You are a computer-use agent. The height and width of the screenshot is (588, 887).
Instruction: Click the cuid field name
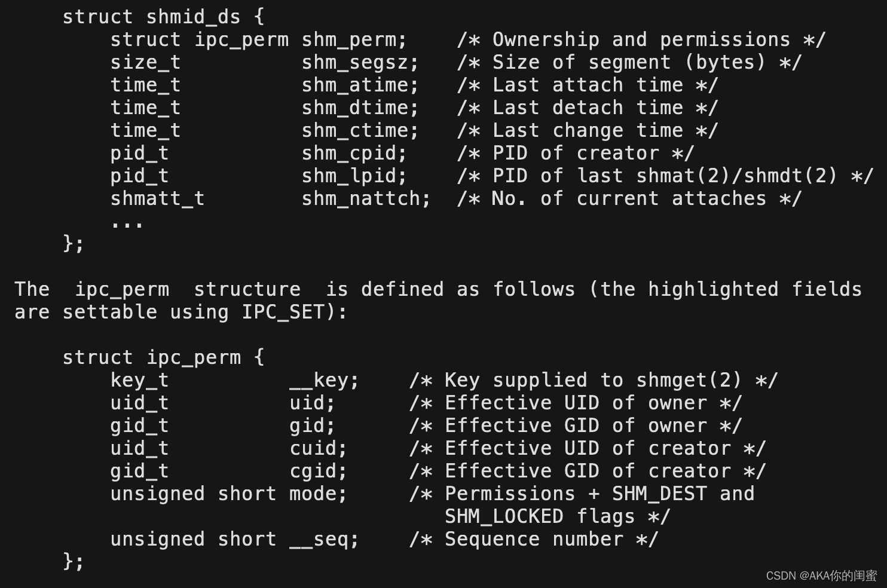coord(317,449)
